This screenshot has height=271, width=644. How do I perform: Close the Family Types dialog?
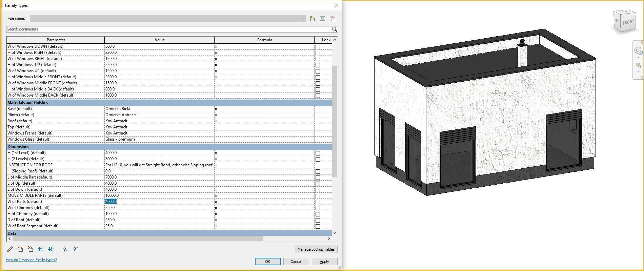pos(336,5)
